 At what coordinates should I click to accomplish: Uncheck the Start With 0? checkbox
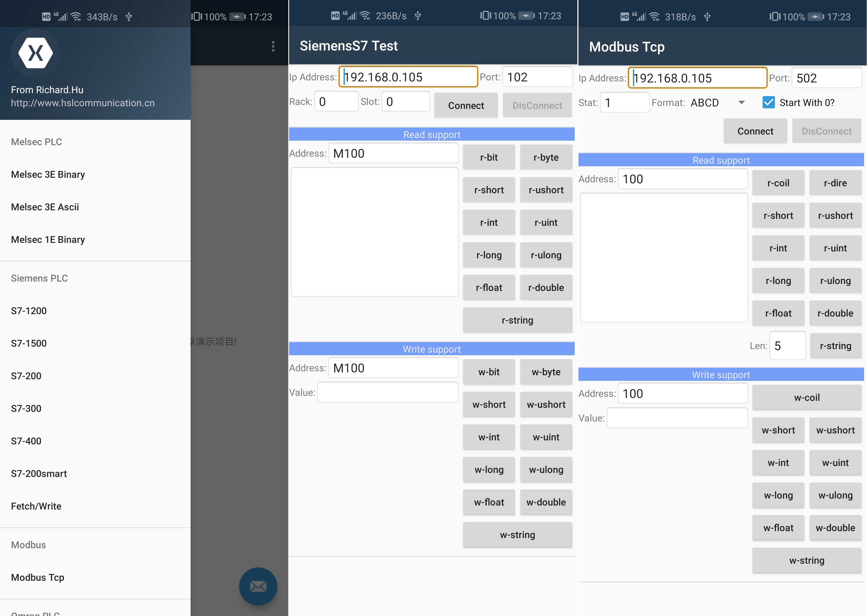coord(769,102)
